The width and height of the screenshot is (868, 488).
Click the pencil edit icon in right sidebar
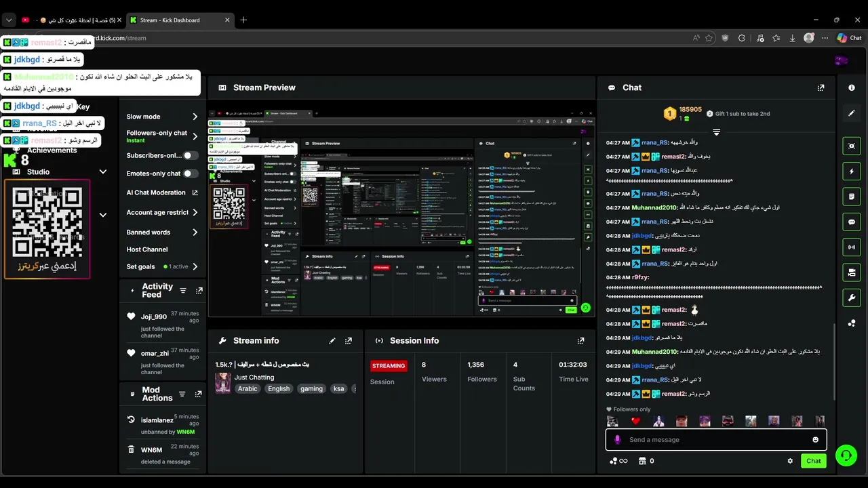click(x=852, y=113)
